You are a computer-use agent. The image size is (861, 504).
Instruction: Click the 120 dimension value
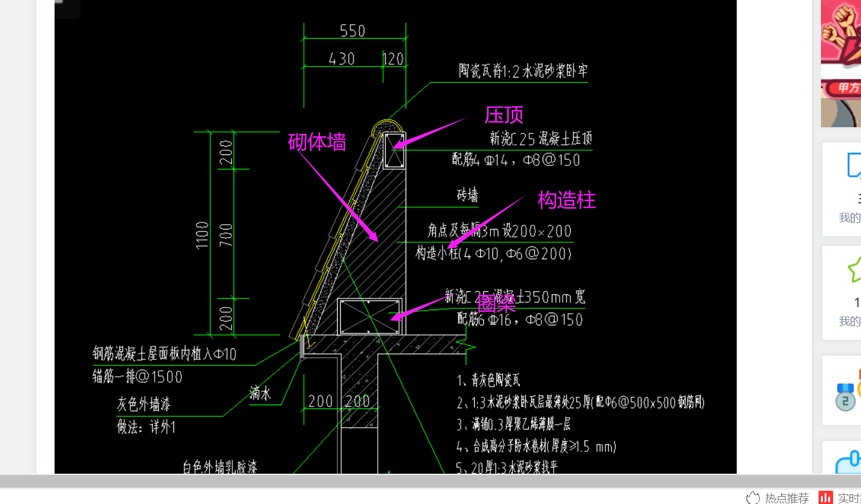[x=393, y=59]
